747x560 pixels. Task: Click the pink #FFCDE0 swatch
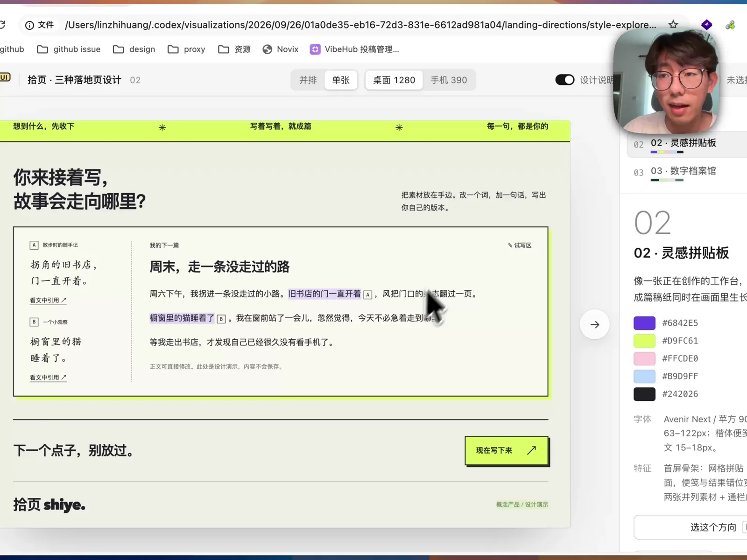tap(644, 358)
